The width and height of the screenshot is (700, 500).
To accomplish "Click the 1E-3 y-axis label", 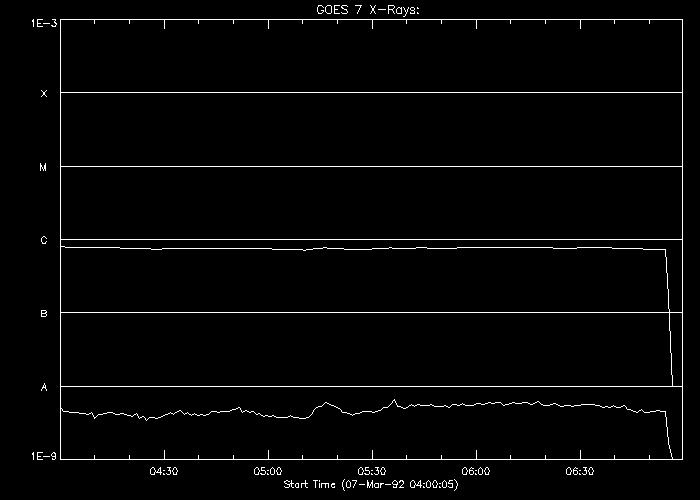I will (x=44, y=23).
